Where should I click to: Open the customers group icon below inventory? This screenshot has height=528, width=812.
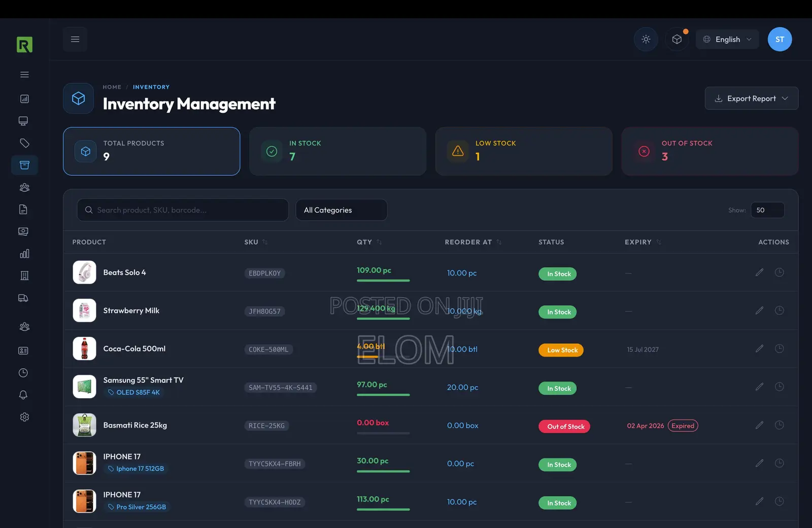click(x=24, y=187)
